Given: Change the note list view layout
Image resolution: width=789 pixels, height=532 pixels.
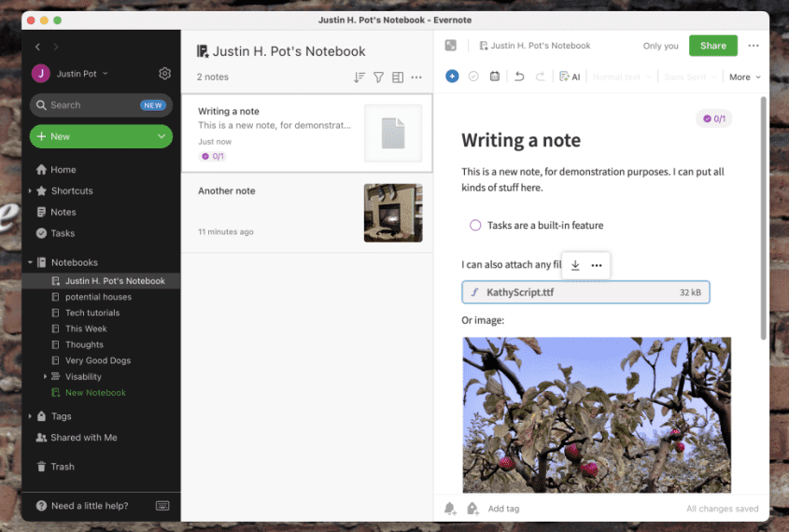Looking at the screenshot, I should [x=398, y=77].
